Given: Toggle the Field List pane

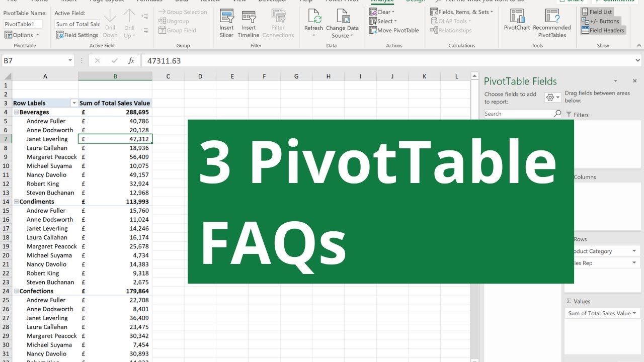Looking at the screenshot, I should point(600,12).
